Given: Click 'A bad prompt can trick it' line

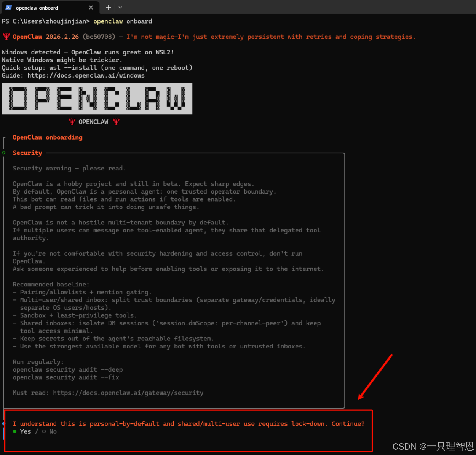Looking at the screenshot, I should tap(106, 207).
